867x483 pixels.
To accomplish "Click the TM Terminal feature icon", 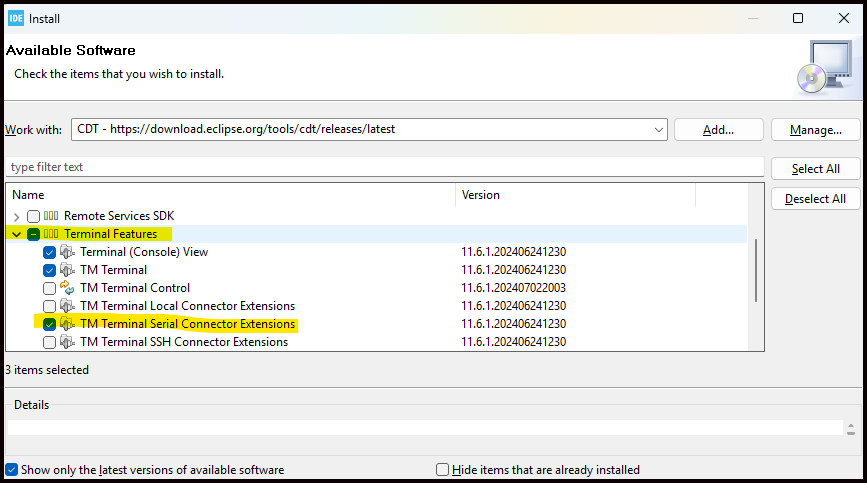I will pos(67,270).
